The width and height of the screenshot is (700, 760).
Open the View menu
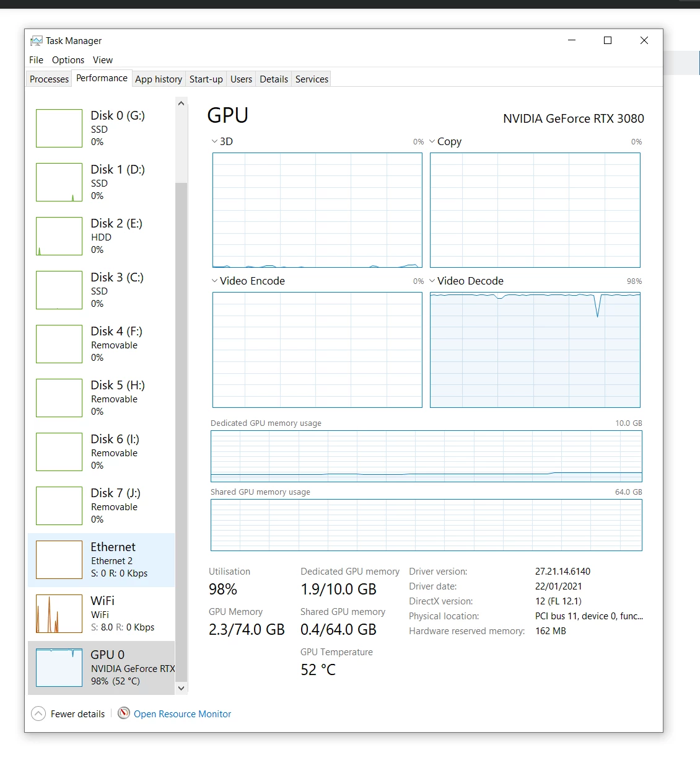103,60
